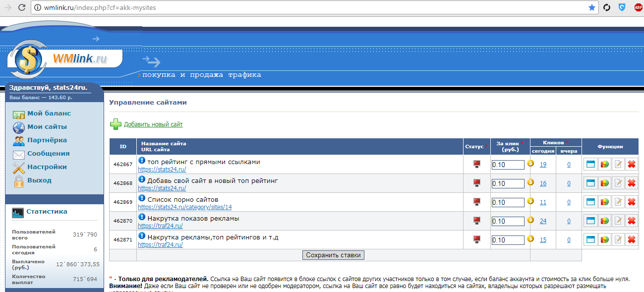Click the window icon for site 462867
Viewport: 644px width, 292px height.
tap(590, 165)
